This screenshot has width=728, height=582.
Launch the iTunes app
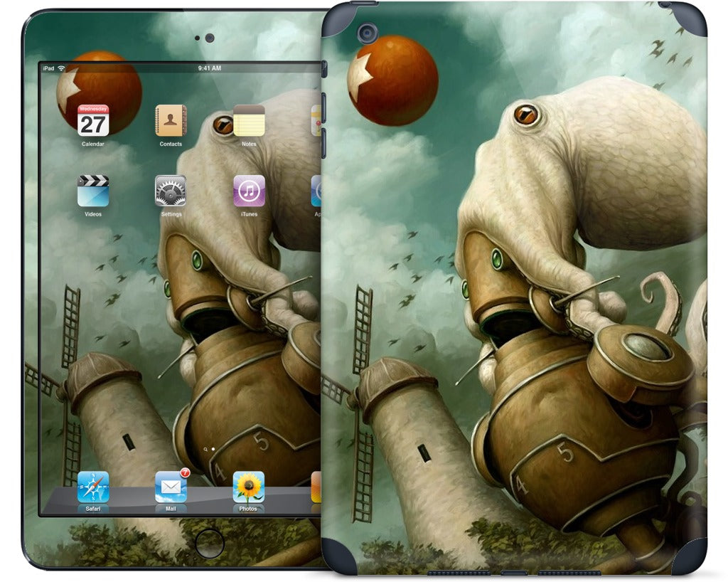click(249, 191)
